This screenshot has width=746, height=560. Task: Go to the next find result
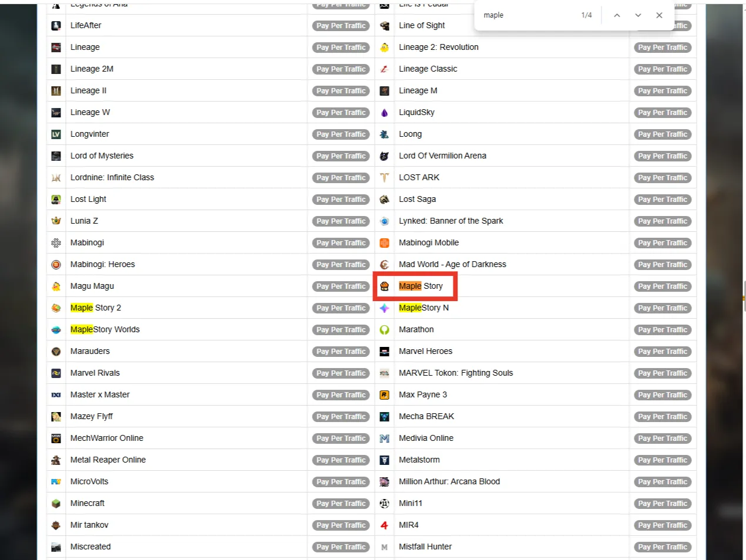point(638,15)
